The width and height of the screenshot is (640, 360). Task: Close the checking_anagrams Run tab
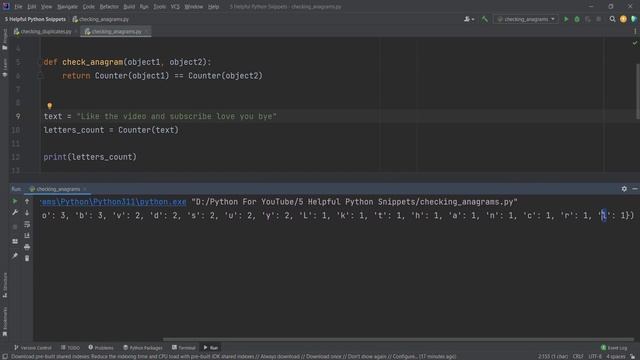point(85,189)
